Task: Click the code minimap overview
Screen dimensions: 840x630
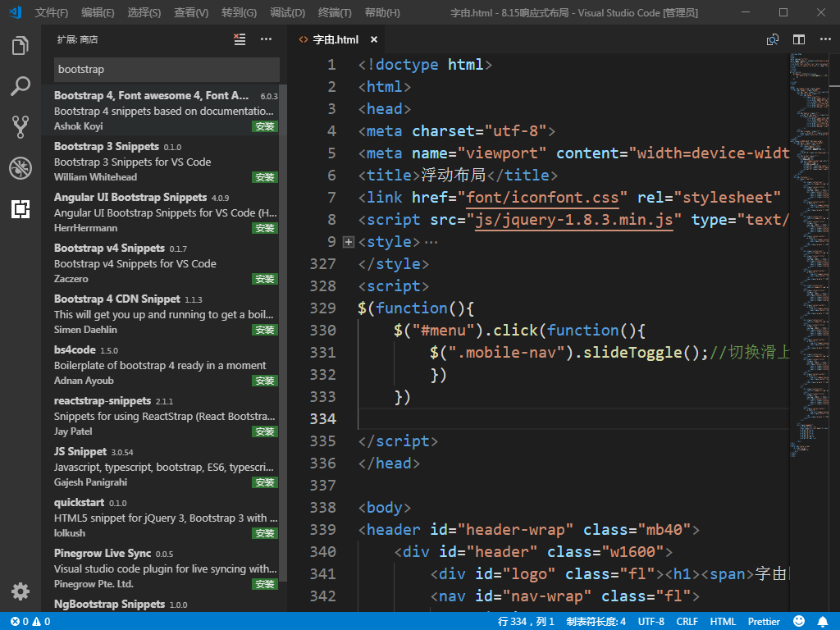Action: (808, 254)
